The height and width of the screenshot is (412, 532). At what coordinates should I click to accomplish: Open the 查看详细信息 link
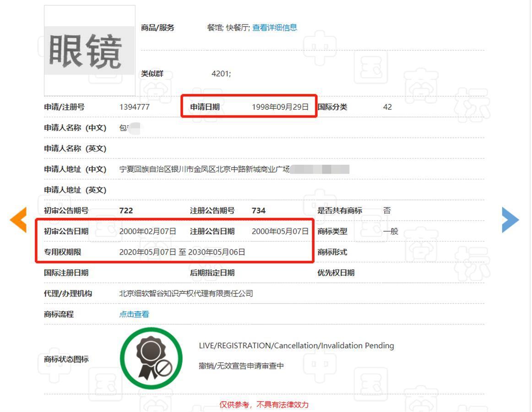[275, 27]
